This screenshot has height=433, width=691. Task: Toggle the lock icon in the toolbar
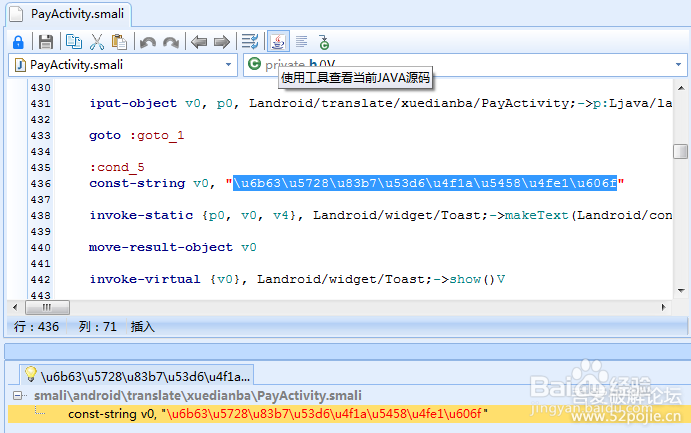tap(18, 42)
